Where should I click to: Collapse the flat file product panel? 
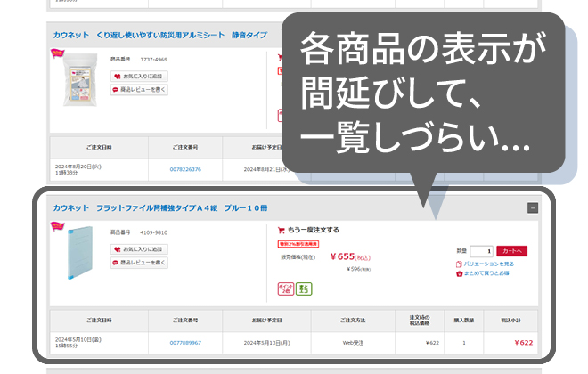point(533,207)
